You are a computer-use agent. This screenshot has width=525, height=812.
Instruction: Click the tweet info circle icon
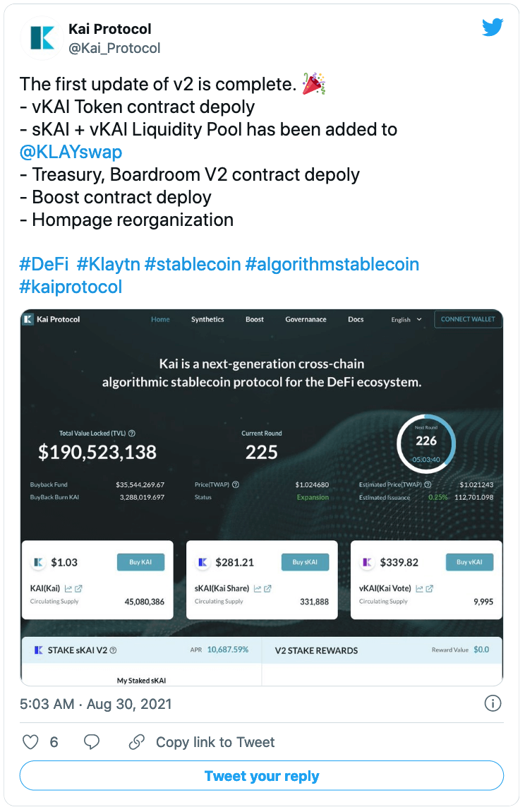pyautogui.click(x=493, y=703)
